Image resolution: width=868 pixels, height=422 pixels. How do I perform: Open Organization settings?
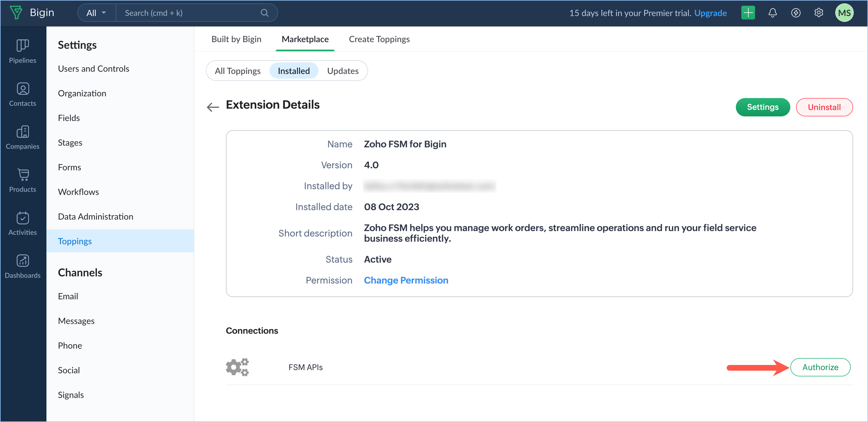point(82,93)
